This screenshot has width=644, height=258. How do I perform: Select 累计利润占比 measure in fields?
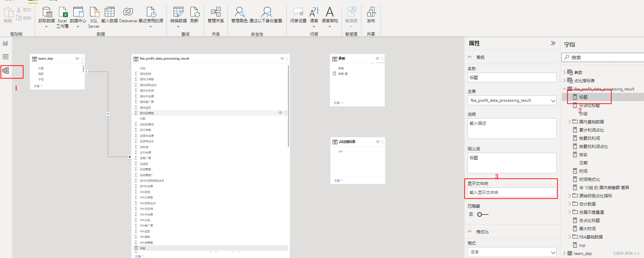(591, 130)
